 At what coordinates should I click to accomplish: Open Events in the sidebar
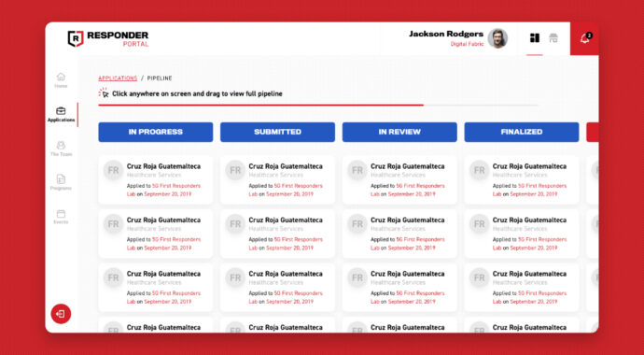click(61, 217)
